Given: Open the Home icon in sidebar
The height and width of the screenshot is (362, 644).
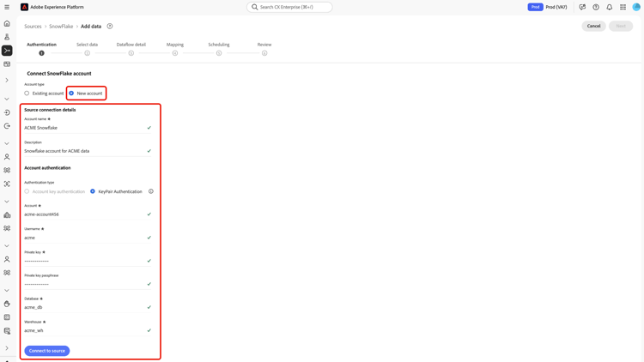Looking at the screenshot, I should (x=7, y=24).
